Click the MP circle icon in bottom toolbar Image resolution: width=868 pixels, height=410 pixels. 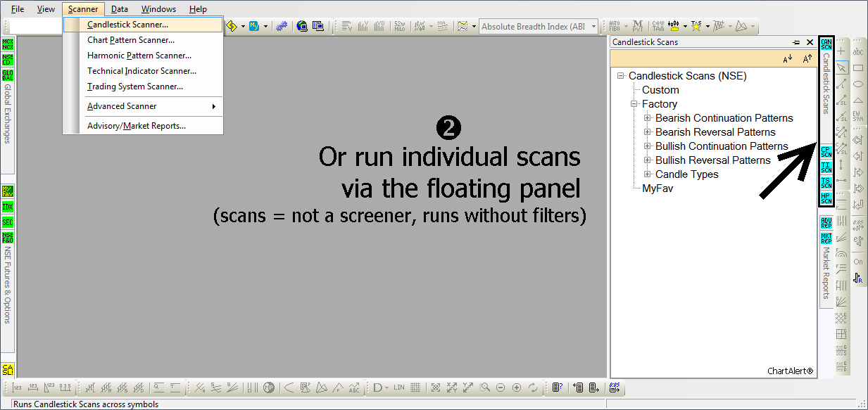[x=269, y=387]
